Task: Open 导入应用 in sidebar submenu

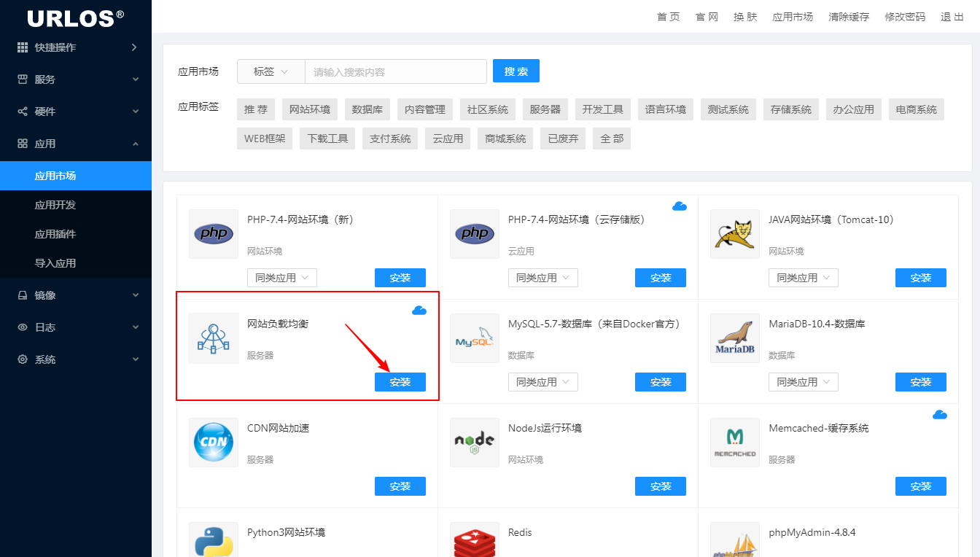Action: (x=76, y=263)
